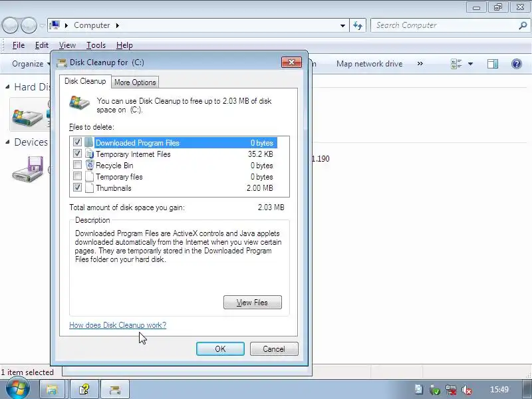Open the Edit menu in Explorer
532x399 pixels.
point(42,45)
